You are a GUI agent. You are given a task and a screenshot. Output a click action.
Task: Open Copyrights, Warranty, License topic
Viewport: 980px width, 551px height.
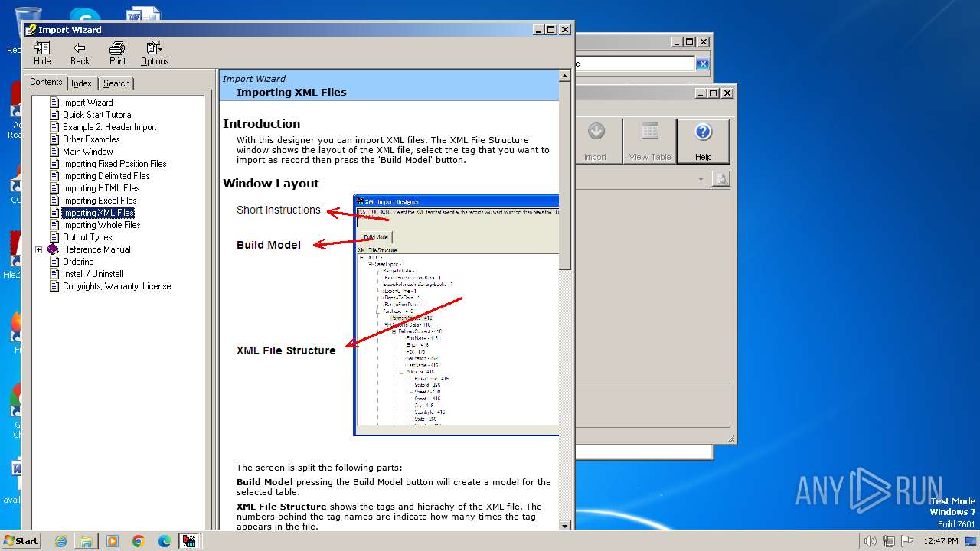(116, 286)
